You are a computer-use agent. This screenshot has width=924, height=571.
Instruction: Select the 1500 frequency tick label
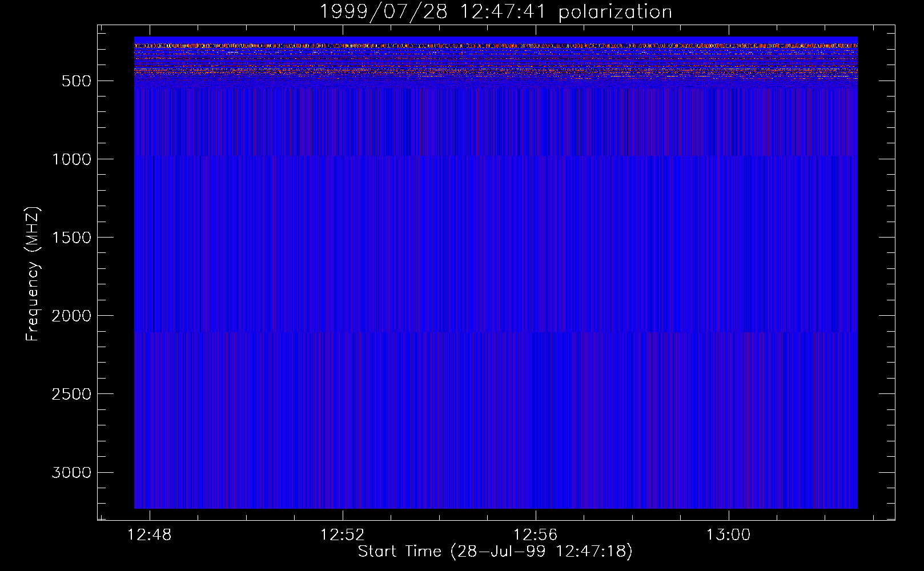pyautogui.click(x=71, y=238)
